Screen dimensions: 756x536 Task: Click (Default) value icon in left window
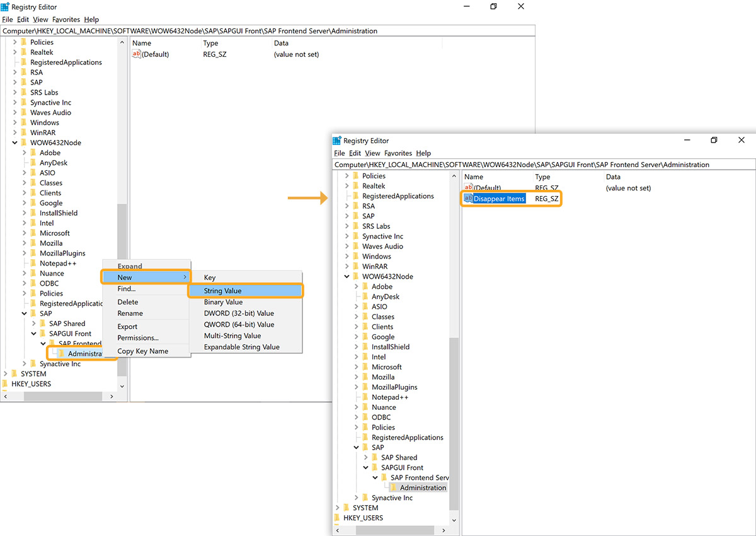coord(136,54)
